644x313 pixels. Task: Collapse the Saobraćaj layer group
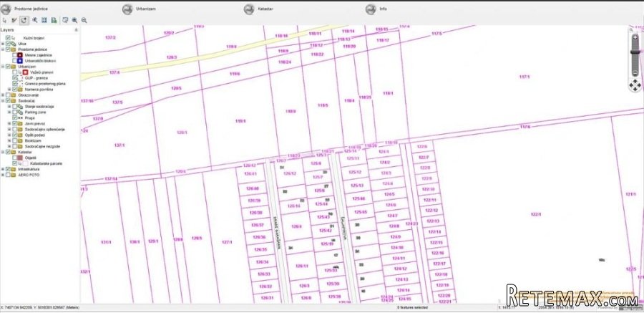pos(3,101)
